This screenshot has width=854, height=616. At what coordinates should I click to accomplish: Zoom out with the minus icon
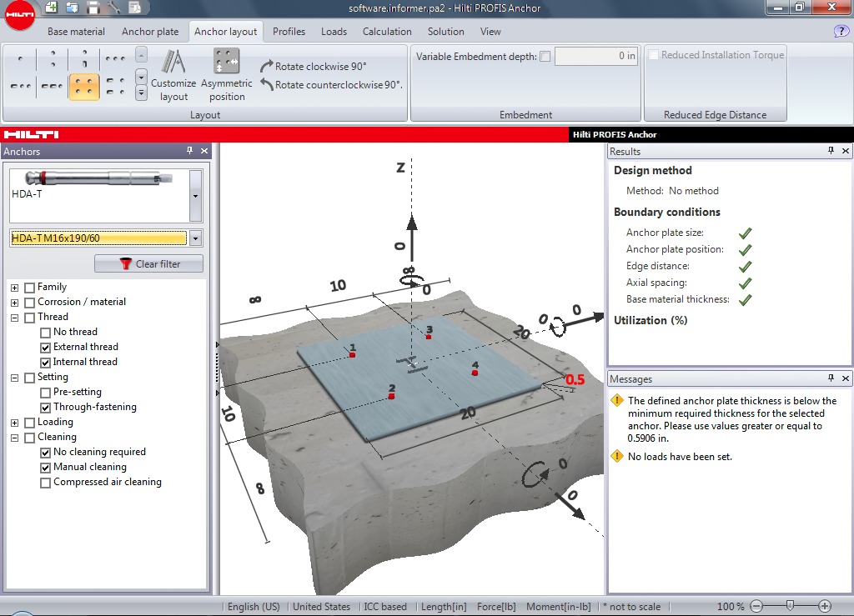[x=756, y=606]
